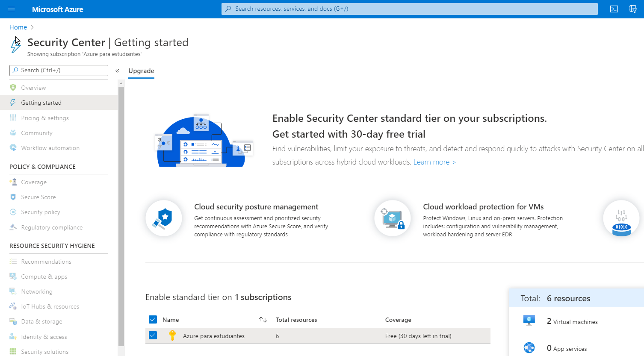Open Security solutions in the sidebar

[45, 351]
